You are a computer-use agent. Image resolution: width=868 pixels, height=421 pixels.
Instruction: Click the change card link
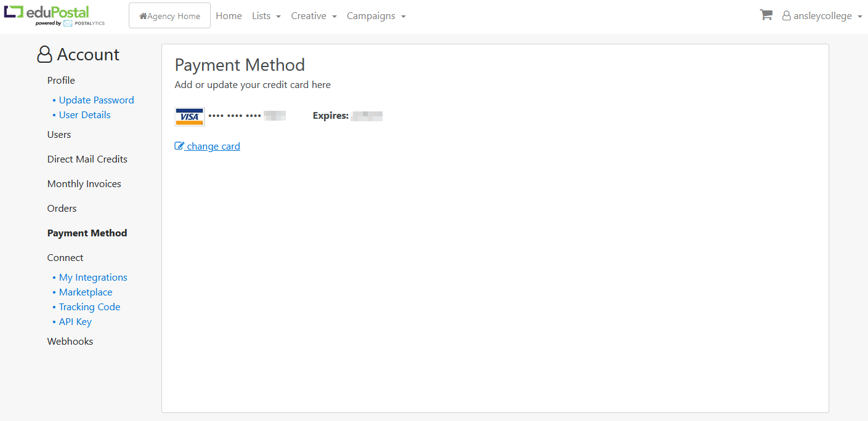(x=208, y=146)
